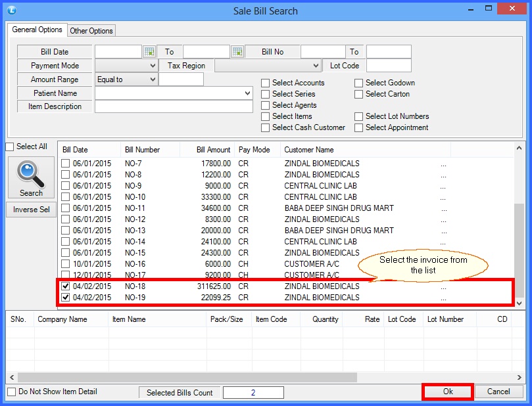Click the Item Description input field
Viewport: 532px width, 406px height.
coord(174,106)
